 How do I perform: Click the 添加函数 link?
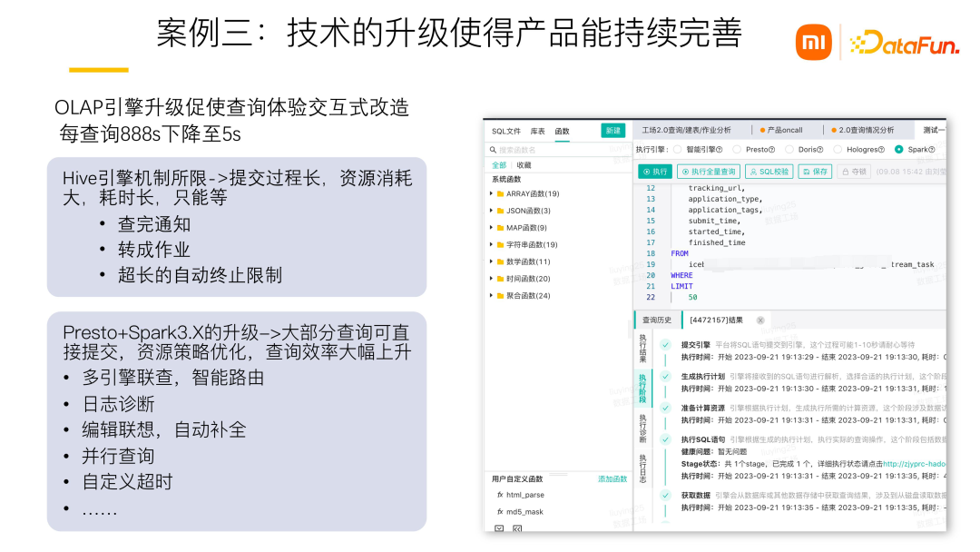pyautogui.click(x=612, y=478)
